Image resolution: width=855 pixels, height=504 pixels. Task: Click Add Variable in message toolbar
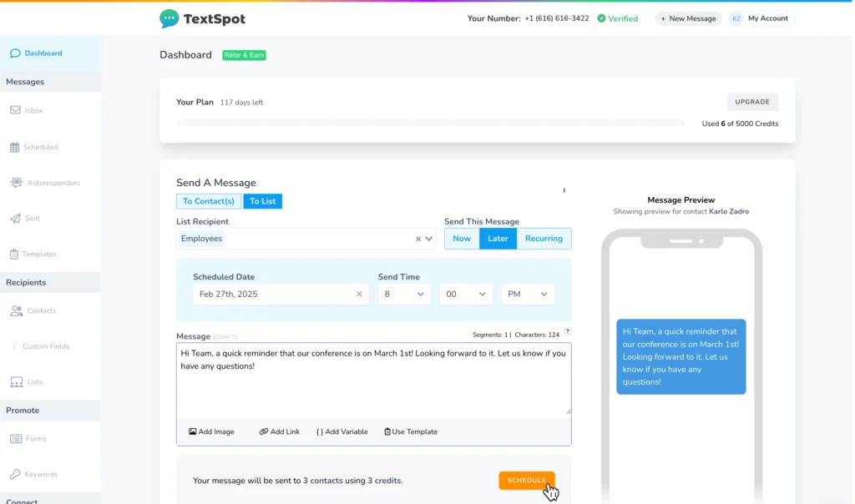[x=341, y=431]
